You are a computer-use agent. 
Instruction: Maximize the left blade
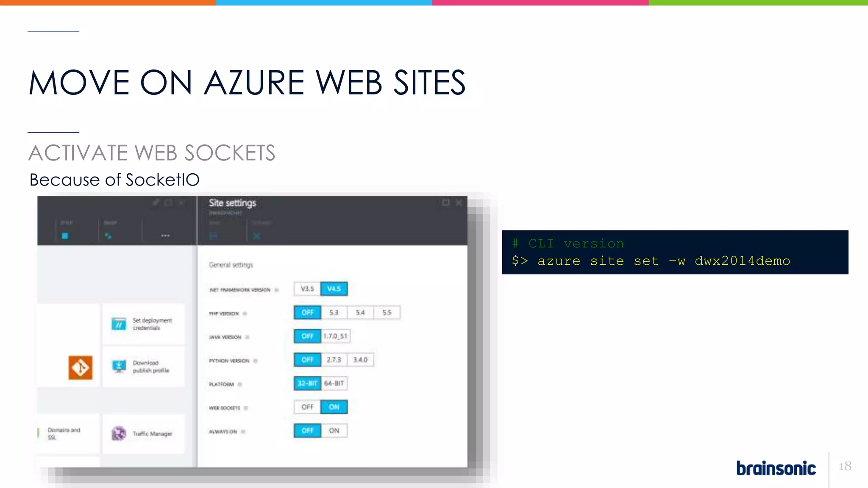pyautogui.click(x=168, y=203)
